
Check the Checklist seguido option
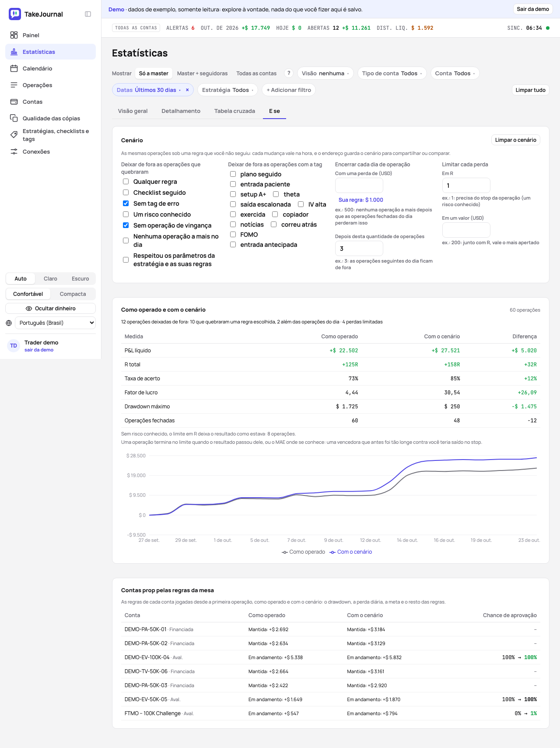126,193
